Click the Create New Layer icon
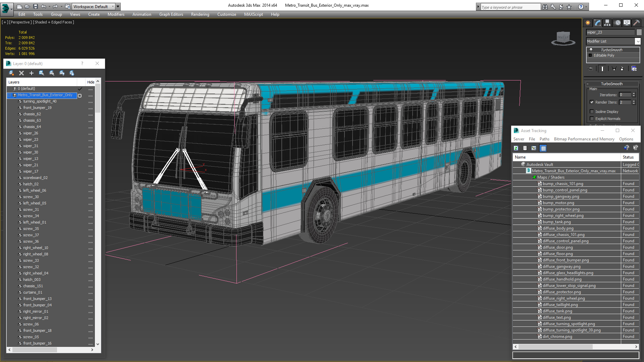 [x=11, y=73]
